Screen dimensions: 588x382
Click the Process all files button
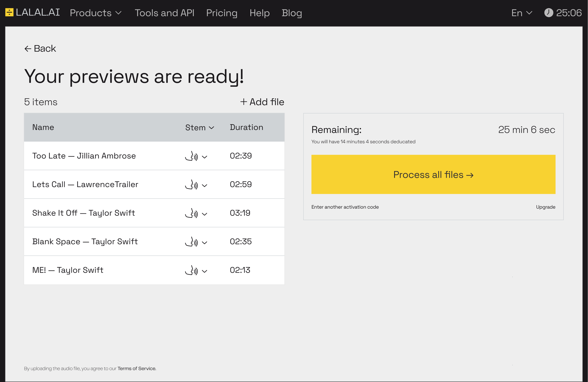[433, 174]
